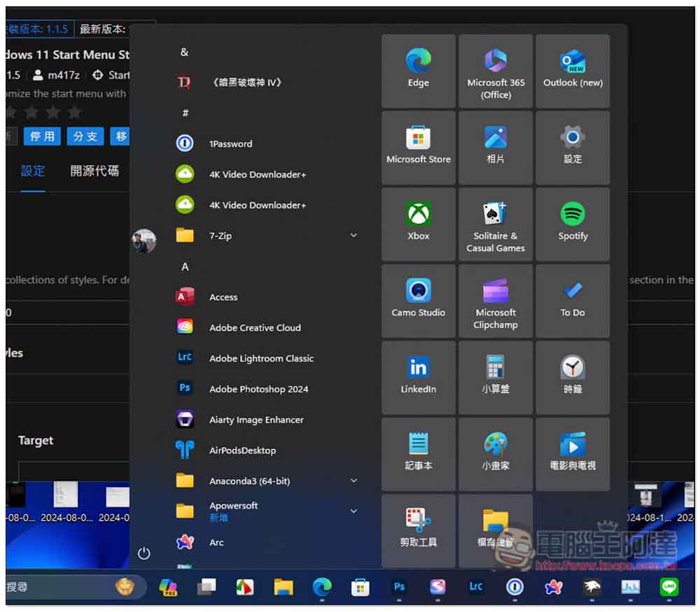Open Microsoft Clipchamp tile
The width and height of the screenshot is (700, 612).
coord(496,301)
